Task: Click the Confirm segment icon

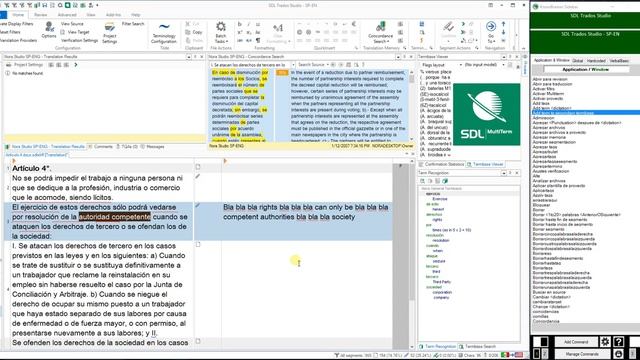Action: point(448,27)
